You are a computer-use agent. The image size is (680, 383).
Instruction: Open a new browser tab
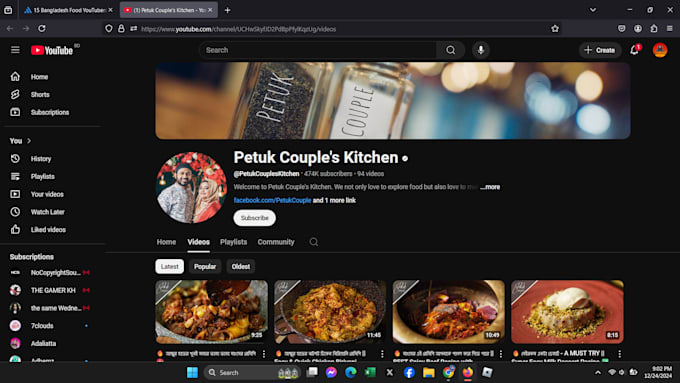[227, 10]
